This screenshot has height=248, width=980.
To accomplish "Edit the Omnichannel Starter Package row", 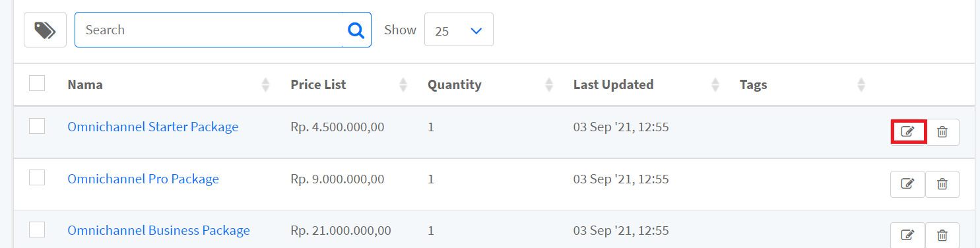I will point(908,132).
